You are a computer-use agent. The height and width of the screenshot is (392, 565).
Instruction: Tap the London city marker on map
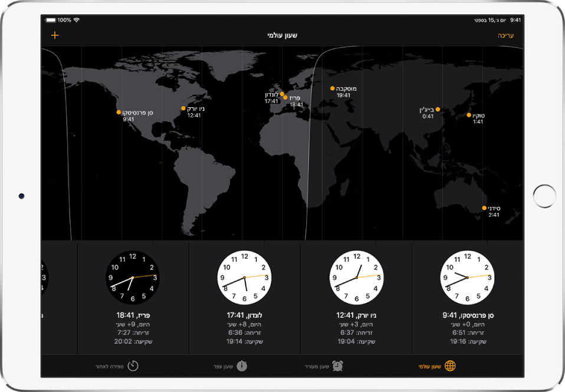[x=282, y=94]
